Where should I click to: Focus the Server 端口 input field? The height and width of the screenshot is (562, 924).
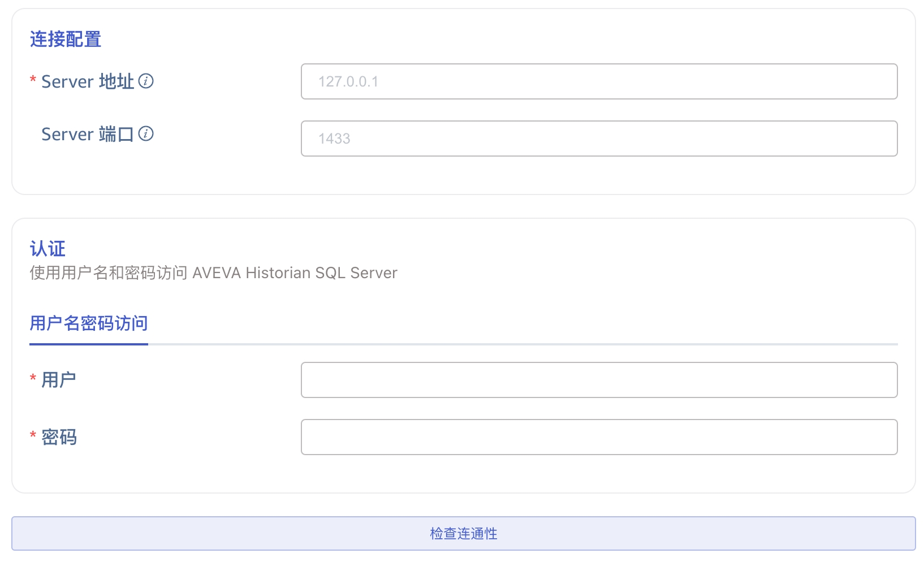599,139
